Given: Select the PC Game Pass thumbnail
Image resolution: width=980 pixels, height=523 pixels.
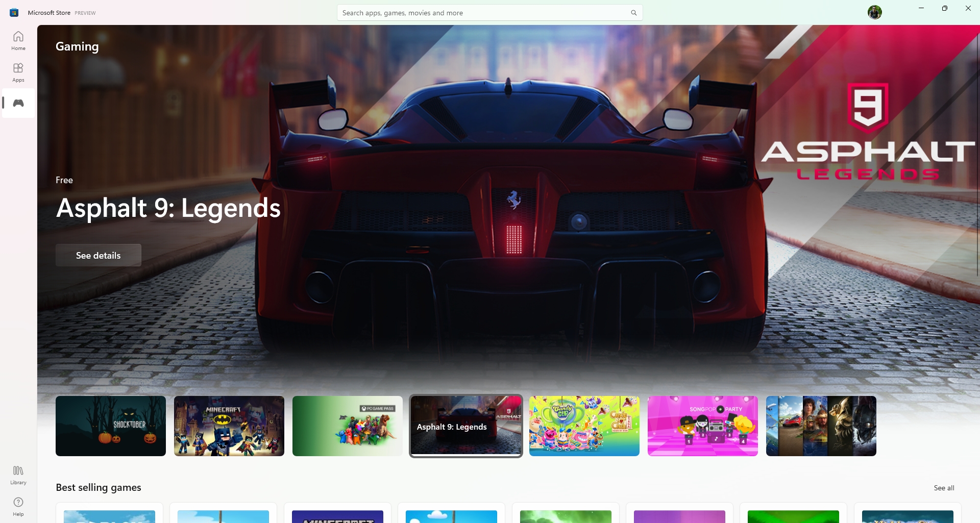Looking at the screenshot, I should click(348, 426).
